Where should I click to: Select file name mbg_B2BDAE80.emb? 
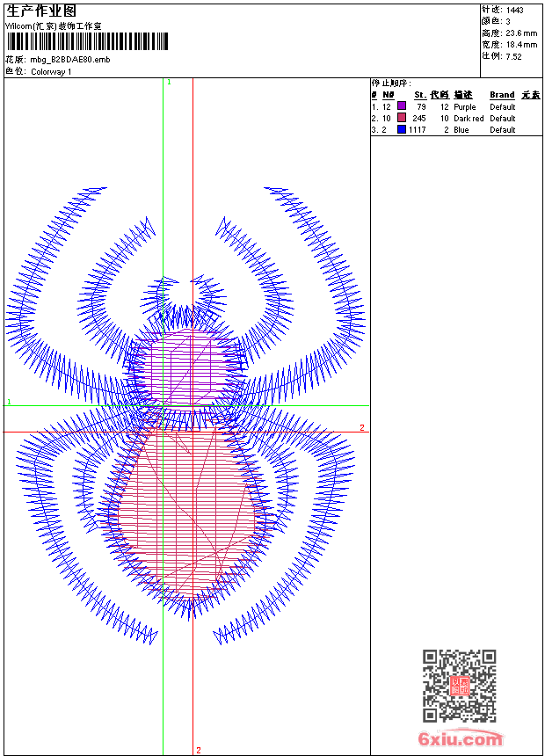click(70, 60)
